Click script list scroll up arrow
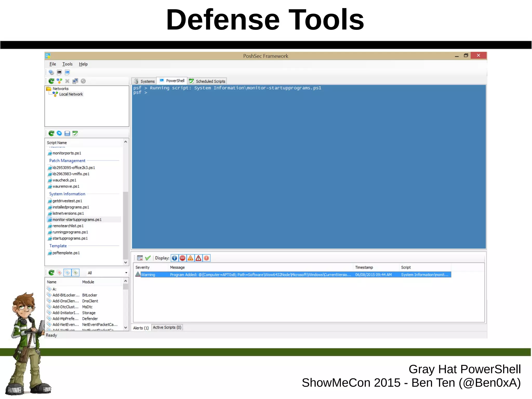Image resolution: width=532 pixels, height=399 pixels. coord(125,142)
